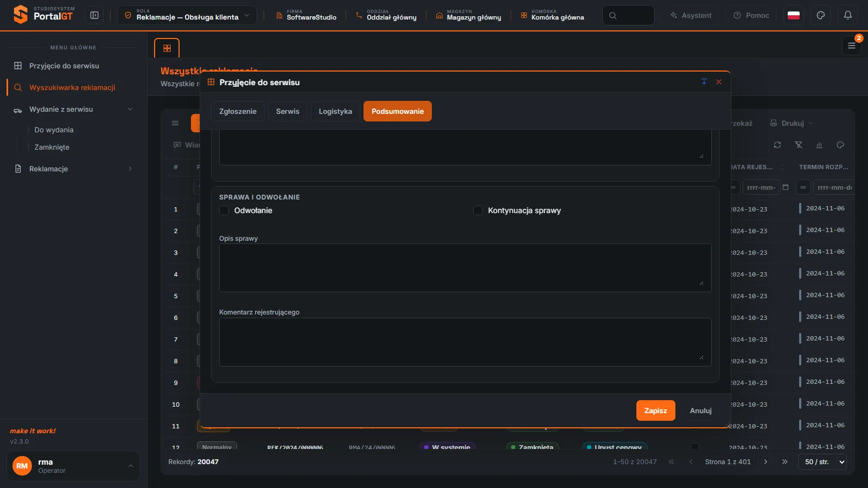Open table color palette icon
868x488 pixels.
pyautogui.click(x=840, y=145)
